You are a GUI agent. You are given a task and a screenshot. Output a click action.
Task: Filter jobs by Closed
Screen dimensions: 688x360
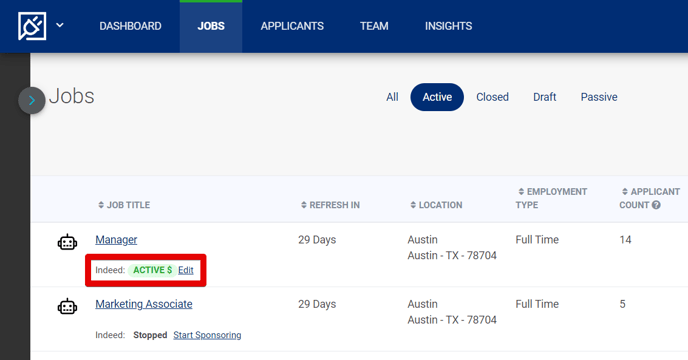tap(492, 97)
